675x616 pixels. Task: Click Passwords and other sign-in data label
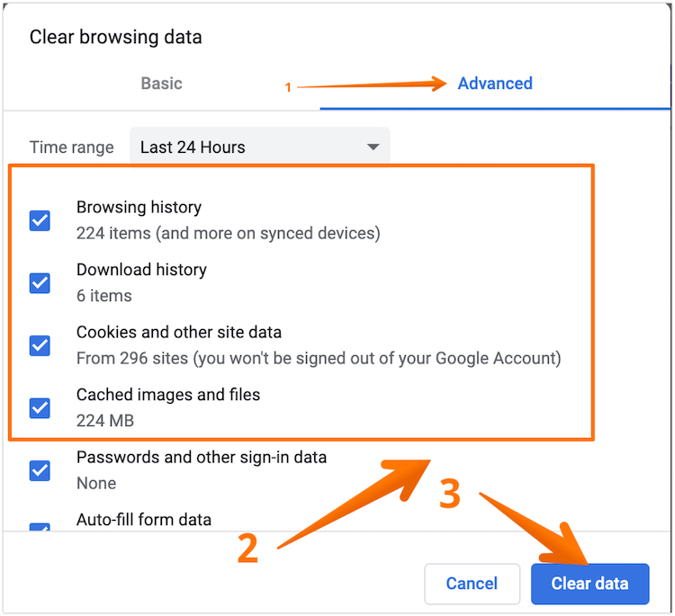click(201, 457)
